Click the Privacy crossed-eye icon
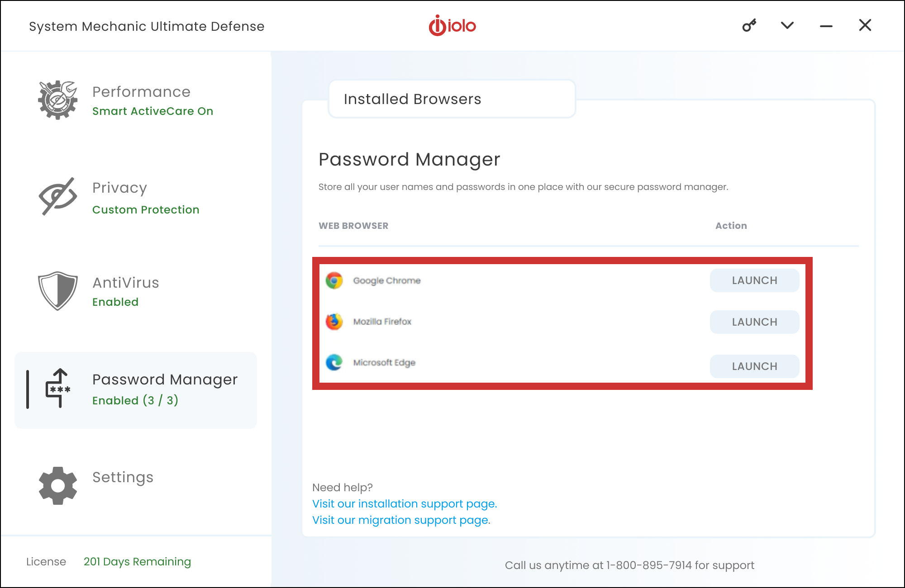The width and height of the screenshot is (905, 588). [58, 196]
